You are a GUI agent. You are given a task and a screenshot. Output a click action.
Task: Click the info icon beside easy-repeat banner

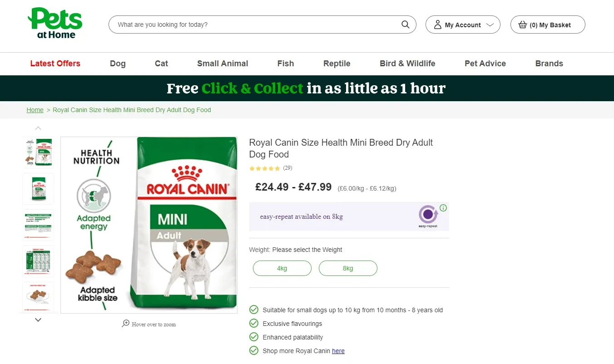point(443,208)
